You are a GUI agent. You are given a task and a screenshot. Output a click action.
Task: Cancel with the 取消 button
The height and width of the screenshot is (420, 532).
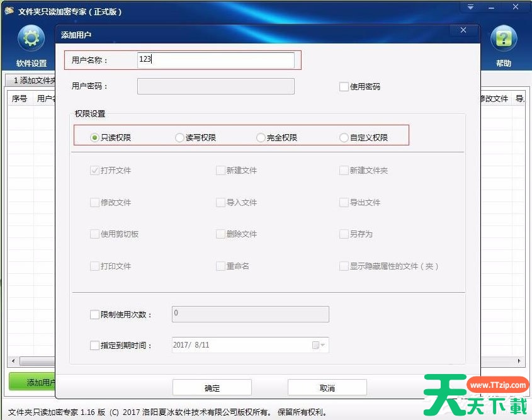click(x=327, y=387)
